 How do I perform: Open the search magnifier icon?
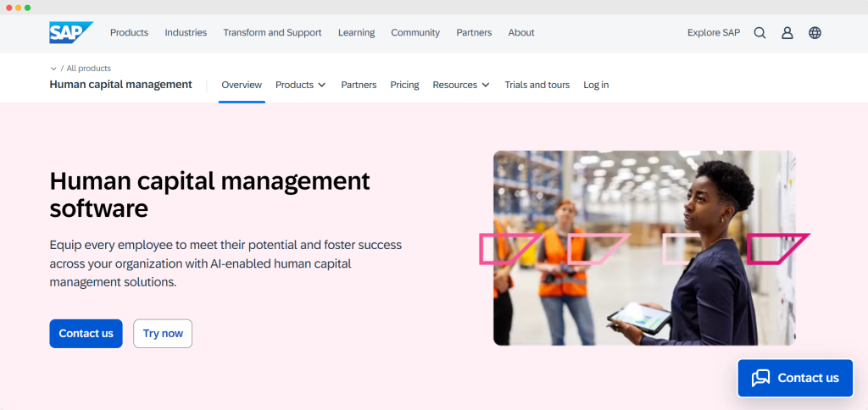(x=759, y=33)
